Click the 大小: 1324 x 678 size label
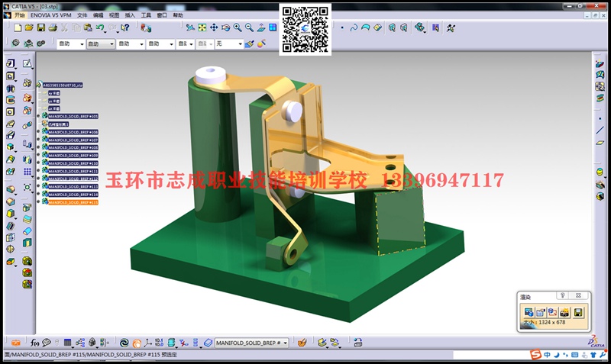The width and height of the screenshot is (611, 364). [x=544, y=322]
